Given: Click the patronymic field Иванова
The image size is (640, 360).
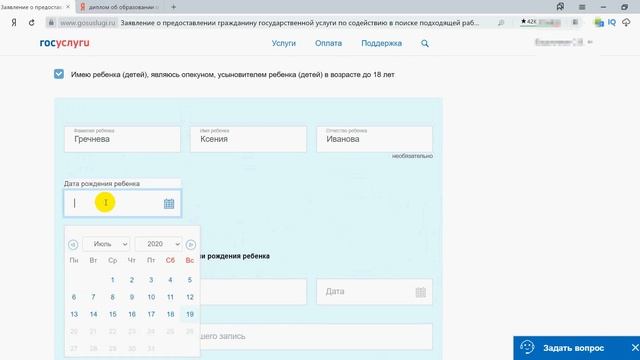Looking at the screenshot, I should click(x=374, y=139).
